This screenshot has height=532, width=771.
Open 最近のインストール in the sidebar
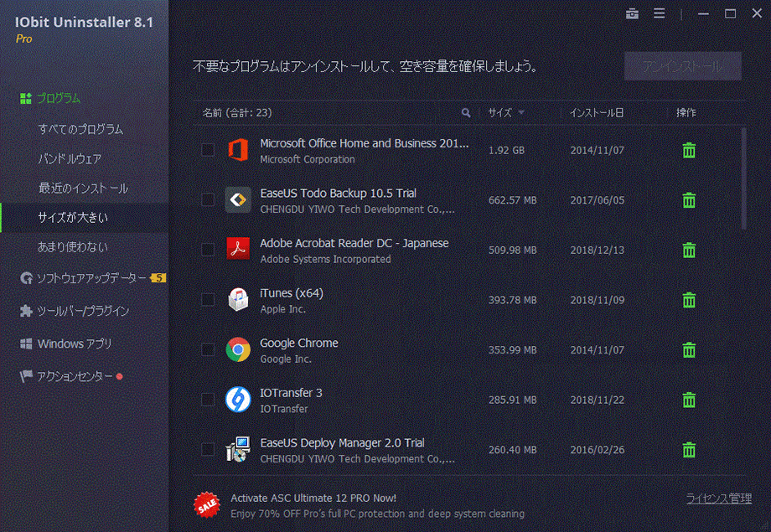pos(83,189)
